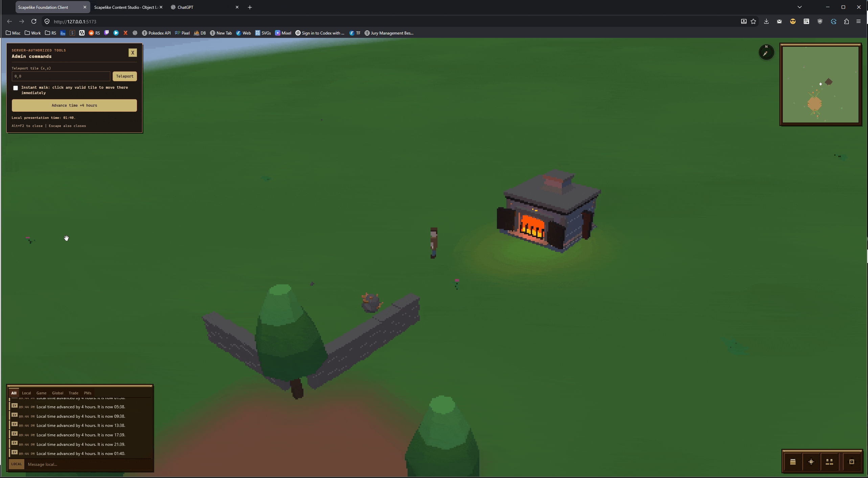
Task: Click the ore rock near the stone wall
Action: [x=371, y=303]
